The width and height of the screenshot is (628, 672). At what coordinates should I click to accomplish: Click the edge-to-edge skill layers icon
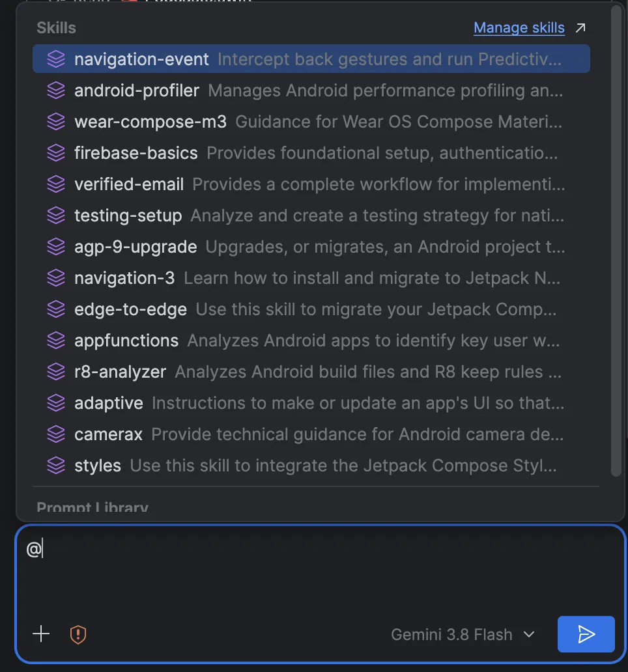point(56,309)
